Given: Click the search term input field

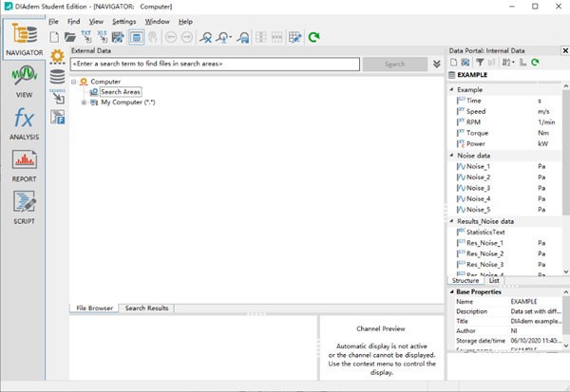Looking at the screenshot, I should (x=215, y=64).
